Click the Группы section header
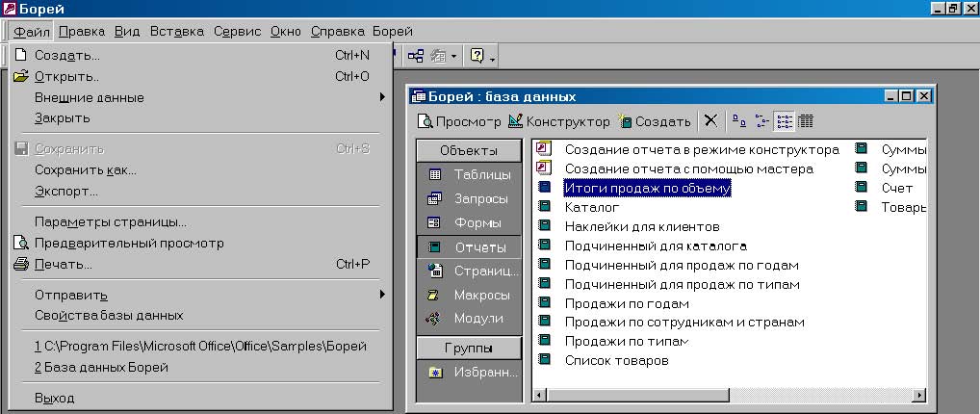Image resolution: width=980 pixels, height=414 pixels. coord(469,348)
